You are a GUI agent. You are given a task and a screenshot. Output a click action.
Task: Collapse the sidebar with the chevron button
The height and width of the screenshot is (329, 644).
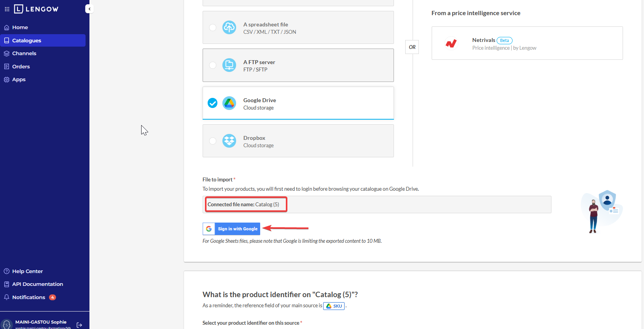(89, 9)
